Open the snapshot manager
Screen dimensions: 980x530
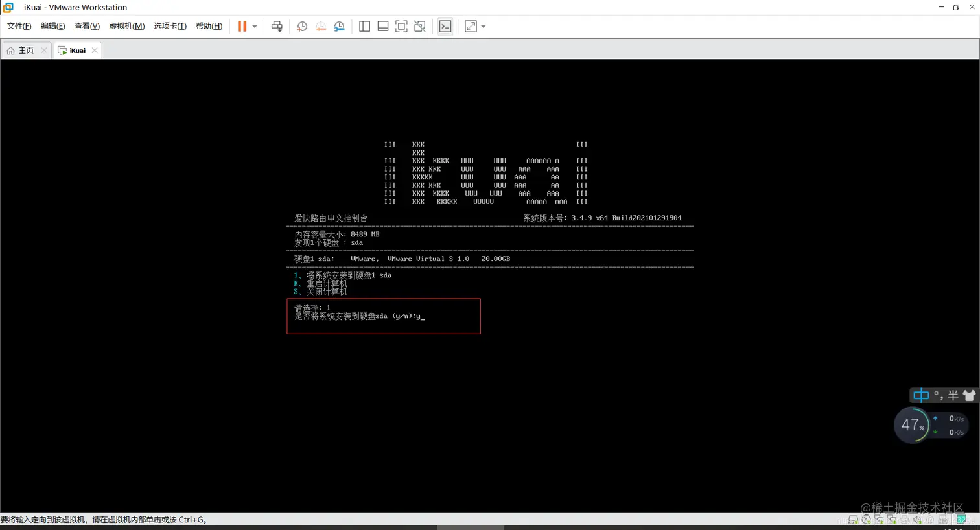pos(340,27)
